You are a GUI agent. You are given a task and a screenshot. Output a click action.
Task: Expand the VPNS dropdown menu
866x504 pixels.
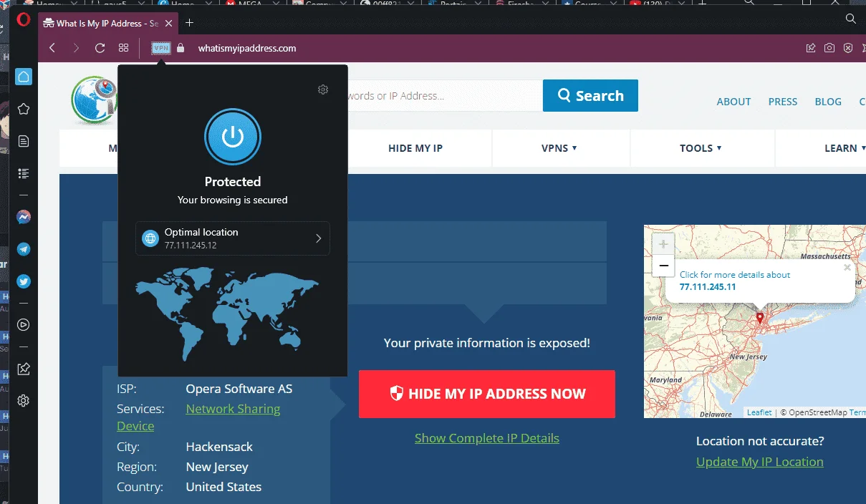tap(559, 148)
